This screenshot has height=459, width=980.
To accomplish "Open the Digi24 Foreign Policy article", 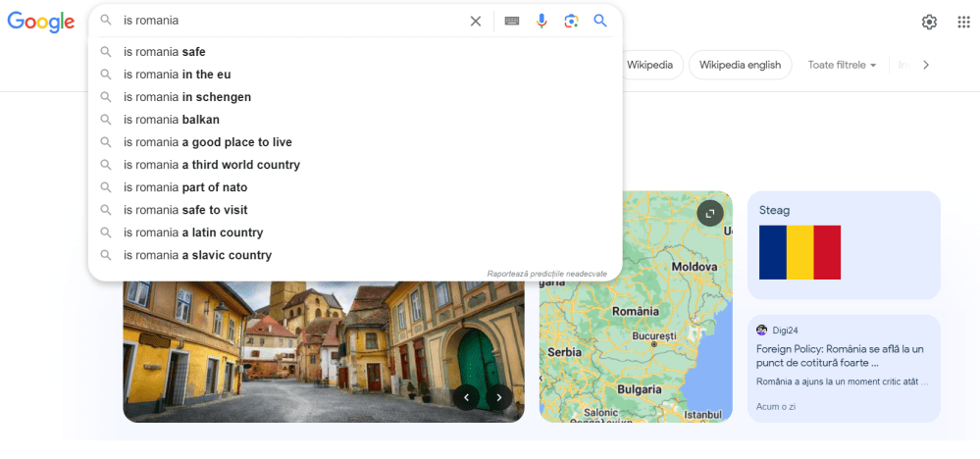I will (841, 355).
